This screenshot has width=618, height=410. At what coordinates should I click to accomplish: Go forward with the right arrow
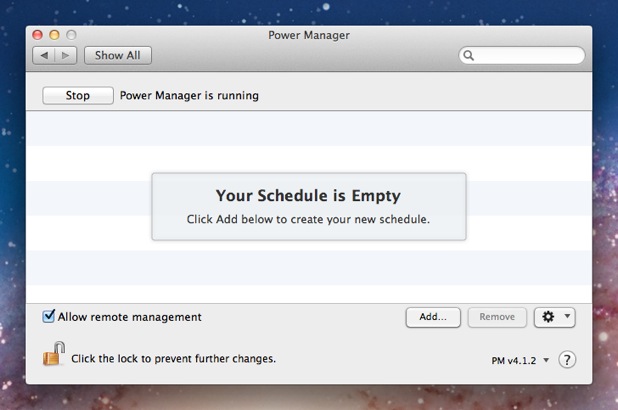point(66,56)
